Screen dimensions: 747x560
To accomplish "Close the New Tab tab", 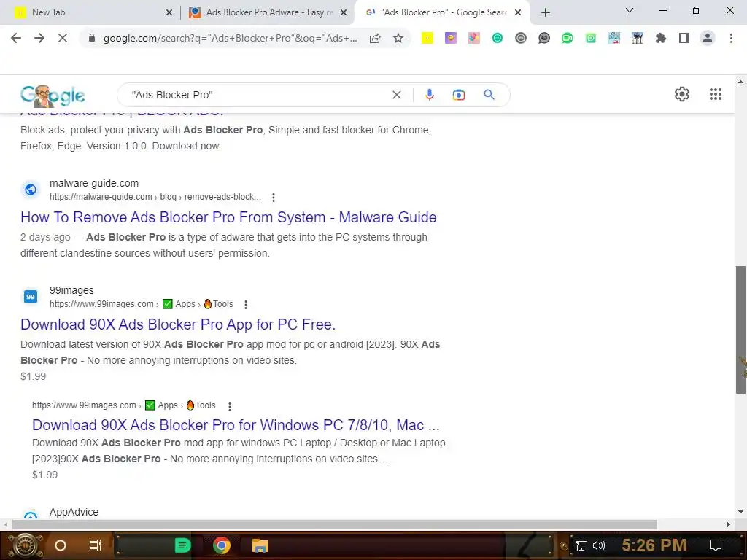I will pos(169,13).
